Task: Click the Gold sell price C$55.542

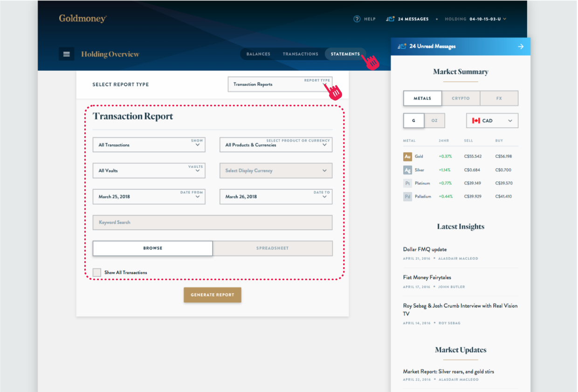Action: [x=473, y=157]
